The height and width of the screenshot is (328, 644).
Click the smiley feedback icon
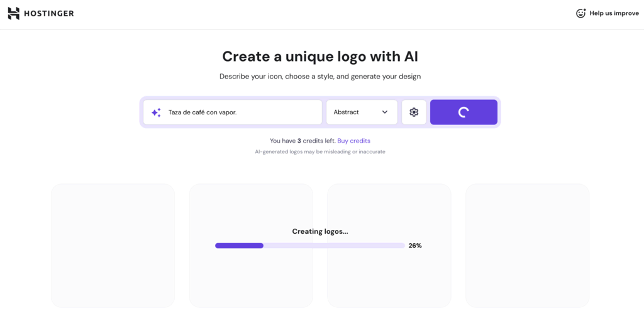point(580,13)
